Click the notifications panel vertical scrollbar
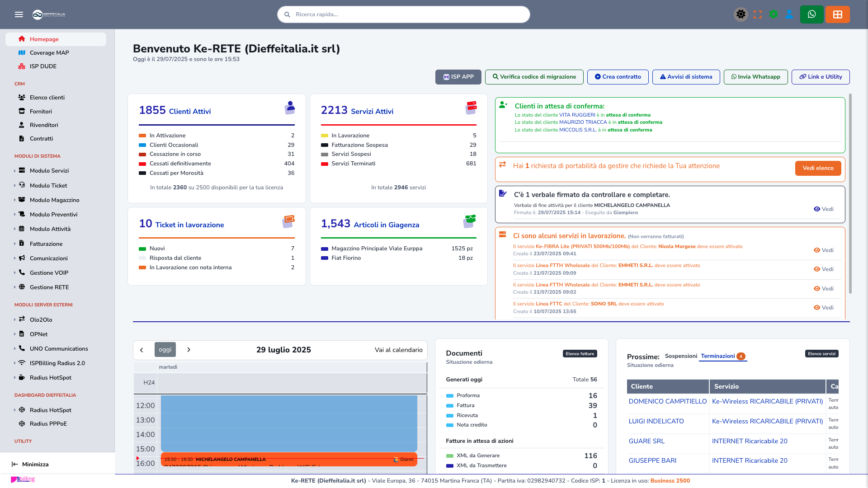The width and height of the screenshot is (868, 488). coord(850,193)
